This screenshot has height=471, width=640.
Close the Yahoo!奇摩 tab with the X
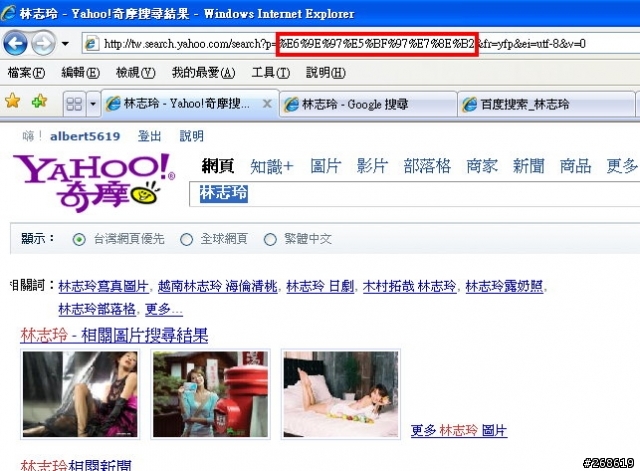267,104
